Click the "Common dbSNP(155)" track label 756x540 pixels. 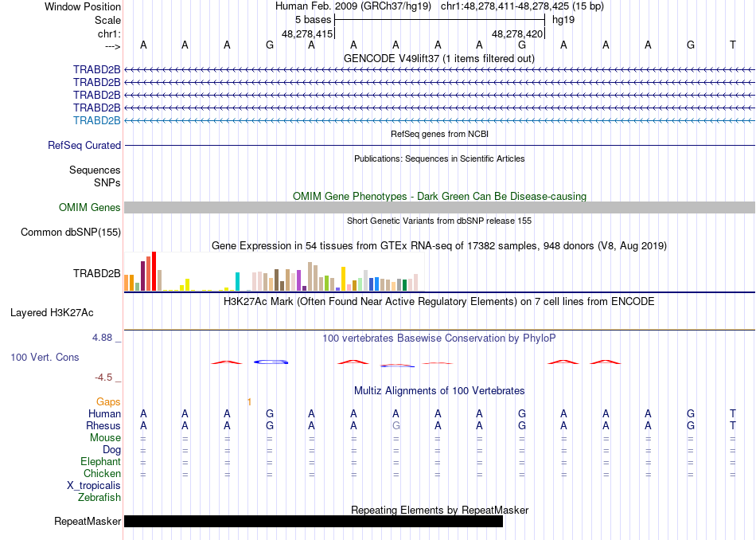click(70, 232)
